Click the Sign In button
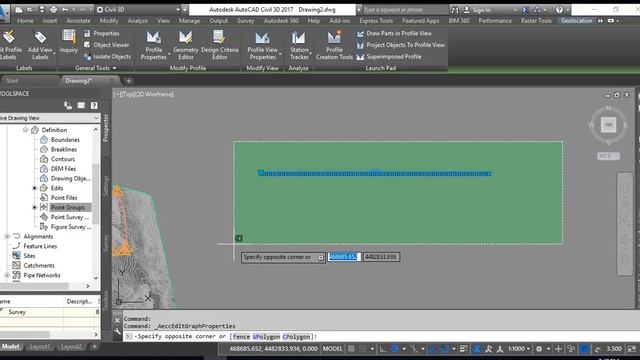640x360 pixels. point(478,9)
